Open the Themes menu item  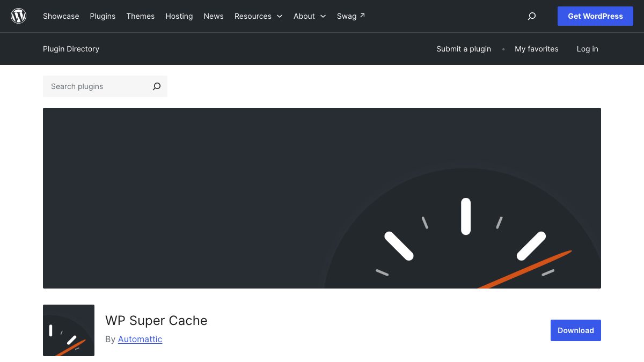pyautogui.click(x=141, y=16)
